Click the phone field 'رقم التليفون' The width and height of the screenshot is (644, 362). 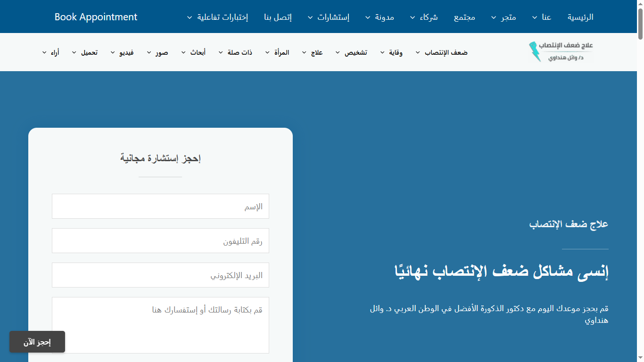point(160,240)
